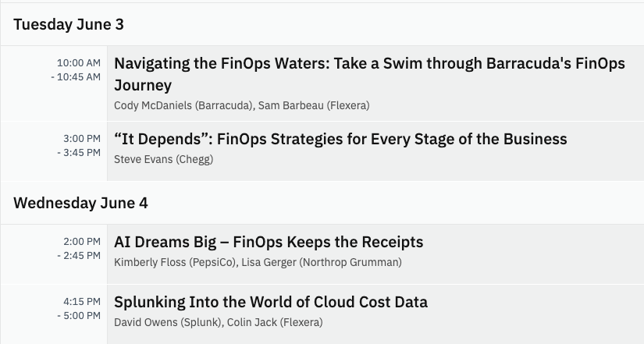
Task: Open AI Dreams Big session title
Action: point(269,242)
